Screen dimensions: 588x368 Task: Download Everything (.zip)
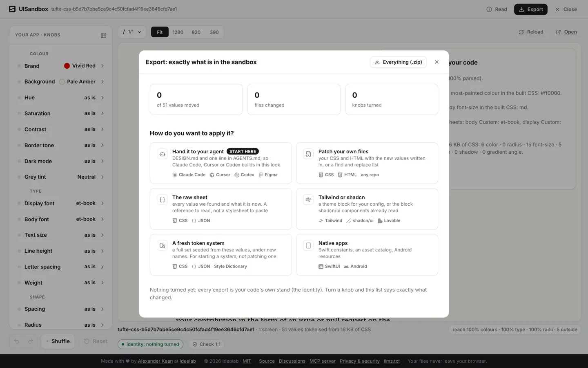398,62
